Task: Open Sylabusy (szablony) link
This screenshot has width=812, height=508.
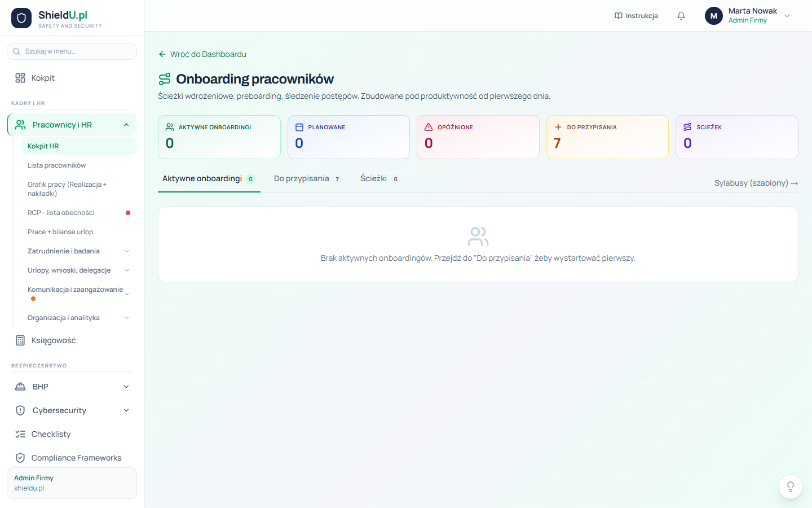Action: tap(756, 183)
